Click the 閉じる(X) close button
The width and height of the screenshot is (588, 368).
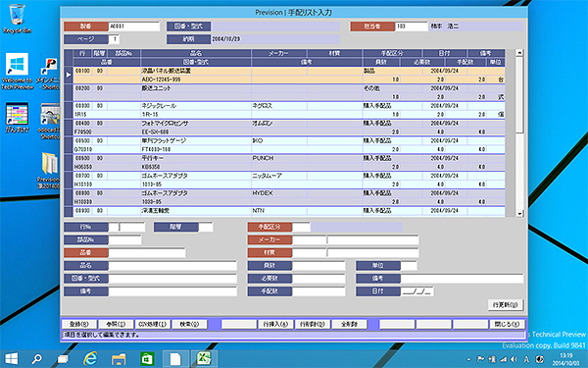pyautogui.click(x=507, y=324)
